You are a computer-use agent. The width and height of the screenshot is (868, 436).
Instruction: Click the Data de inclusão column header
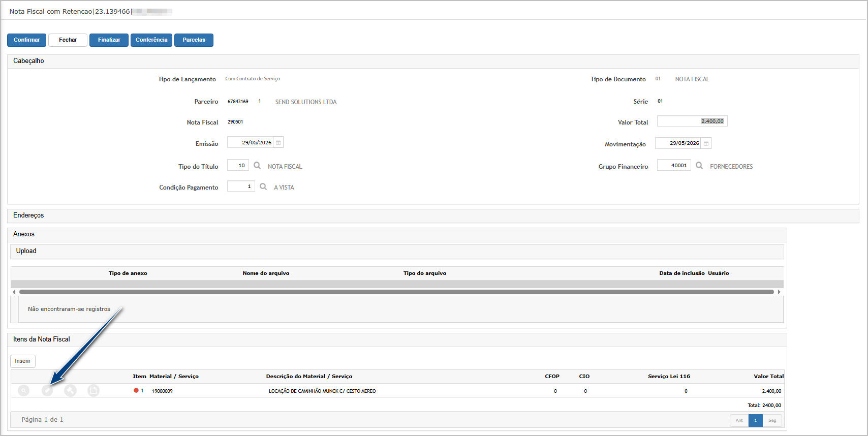[682, 273]
